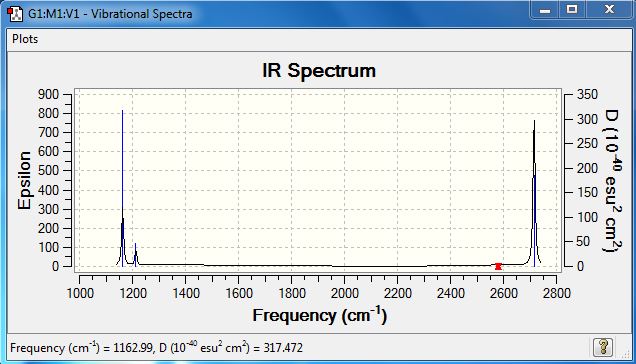Maximize the Vibrational Spectra window

[572, 10]
